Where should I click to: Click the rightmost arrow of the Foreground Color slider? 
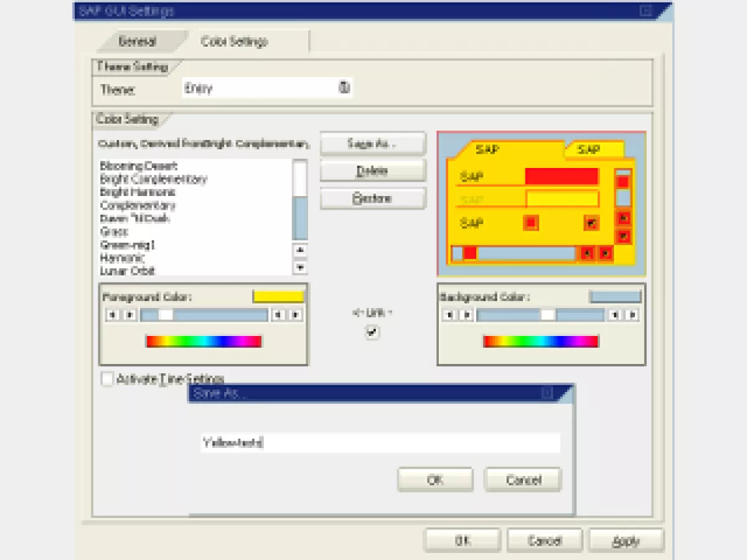296,315
